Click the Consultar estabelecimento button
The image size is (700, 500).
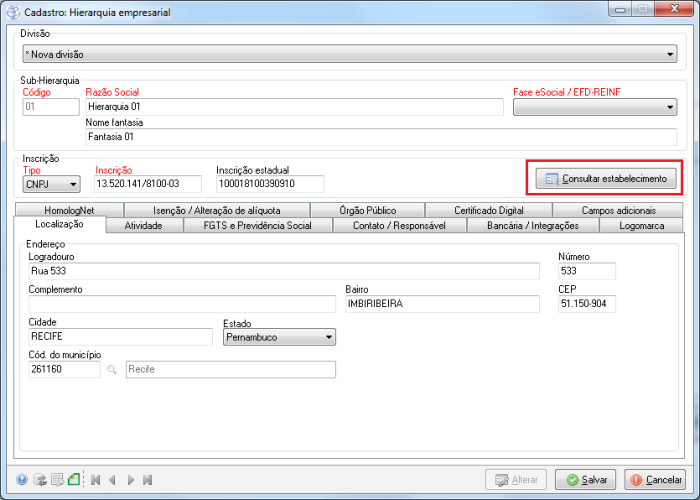(606, 178)
